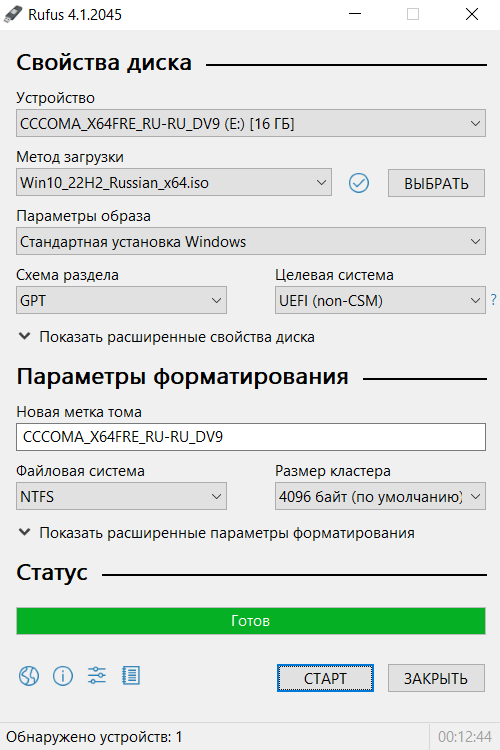Open the Устройство device dropdown
This screenshot has width=500, height=750.
(251, 123)
